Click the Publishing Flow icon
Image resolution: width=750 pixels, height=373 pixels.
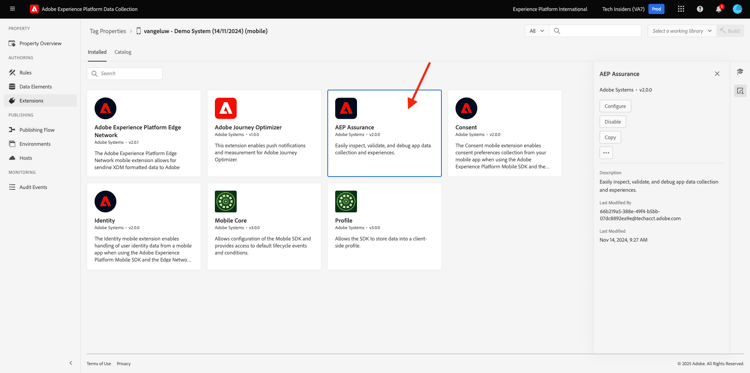tap(12, 130)
